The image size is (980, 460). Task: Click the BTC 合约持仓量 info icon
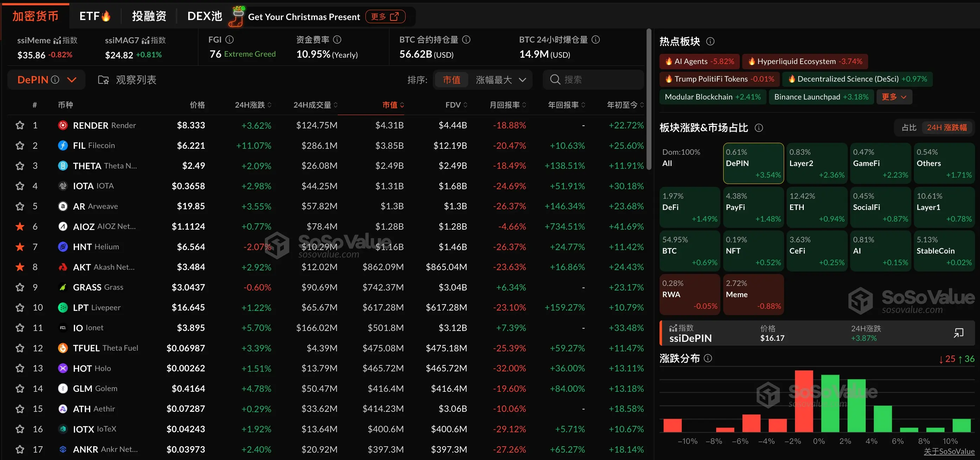(467, 39)
